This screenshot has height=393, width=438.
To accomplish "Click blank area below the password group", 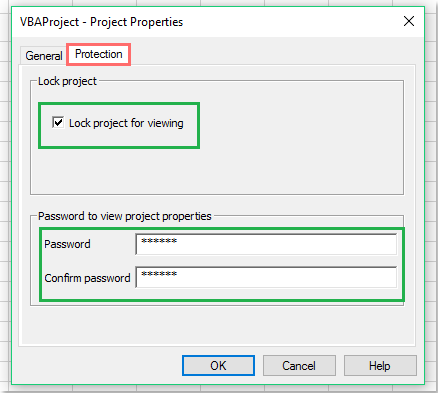I will coord(217,325).
